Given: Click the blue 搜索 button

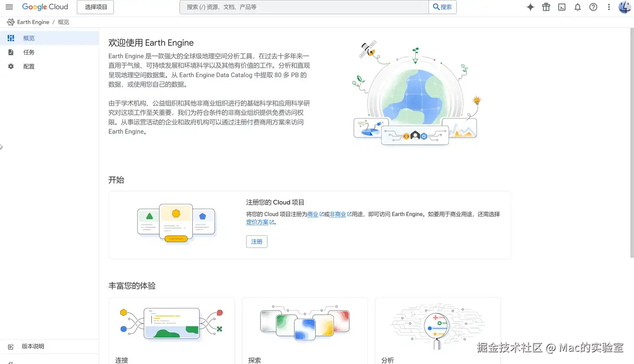Looking at the screenshot, I should pyautogui.click(x=442, y=7).
